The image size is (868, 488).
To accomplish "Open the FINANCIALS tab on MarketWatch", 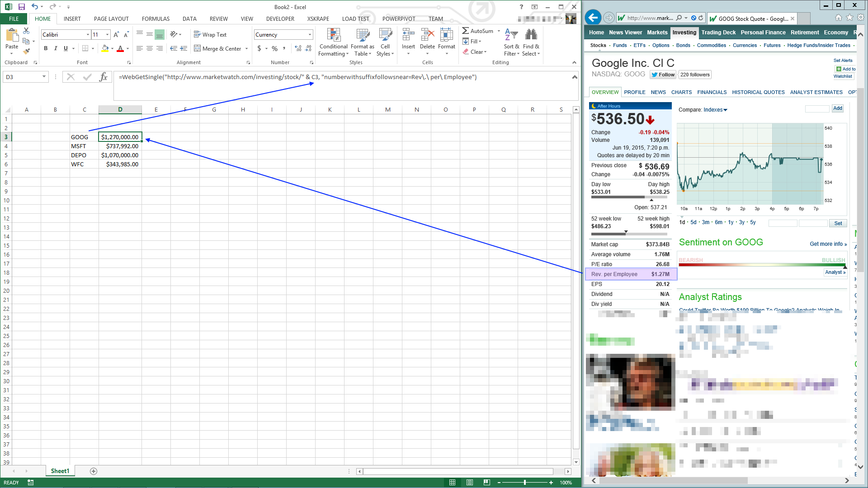I will 712,92.
